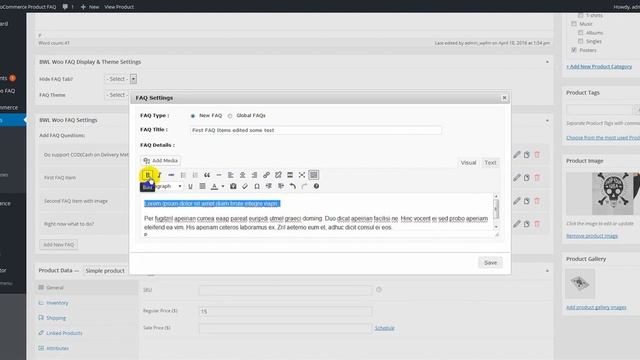Image resolution: width=640 pixels, height=360 pixels.
Task: Click the Product Tags input field
Action: coord(599,109)
